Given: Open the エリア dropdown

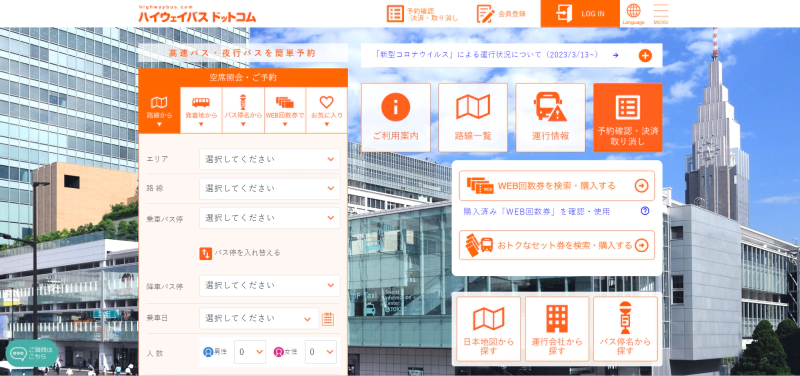Looking at the screenshot, I should tap(269, 159).
